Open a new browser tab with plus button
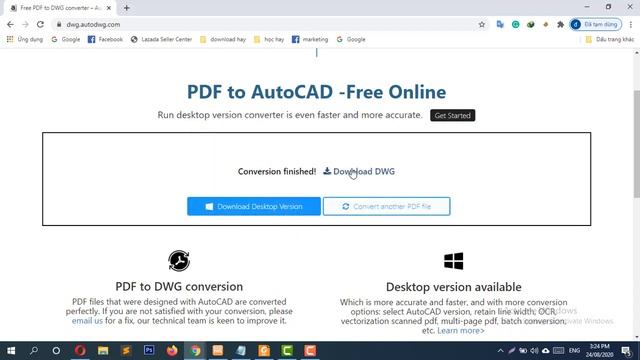Viewport: 640px width, 360px height. click(x=127, y=8)
